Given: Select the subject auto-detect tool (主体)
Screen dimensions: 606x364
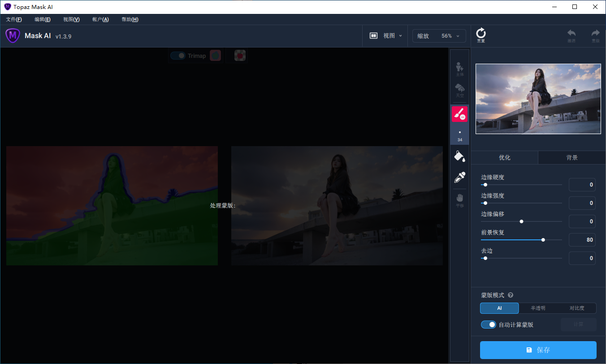Looking at the screenshot, I should point(459,69).
